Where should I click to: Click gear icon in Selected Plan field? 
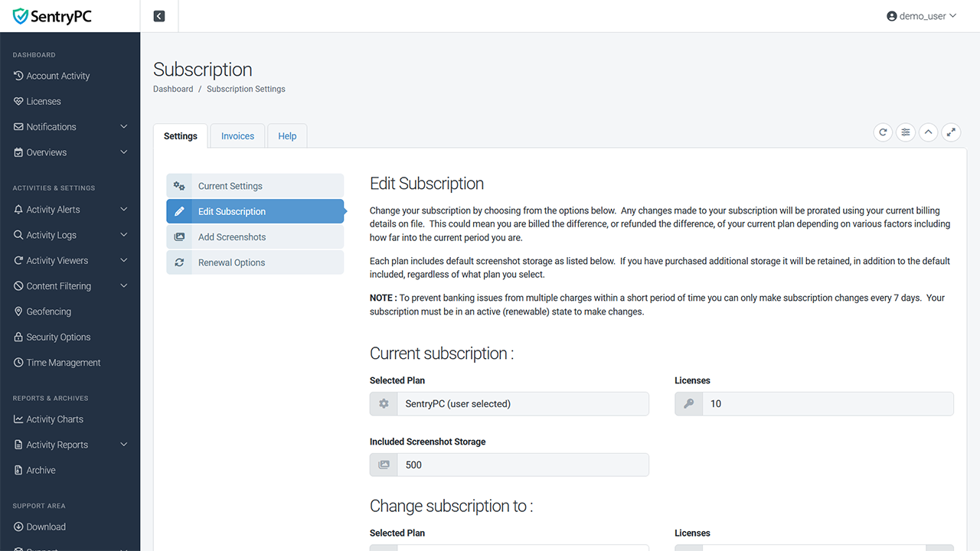pos(384,403)
